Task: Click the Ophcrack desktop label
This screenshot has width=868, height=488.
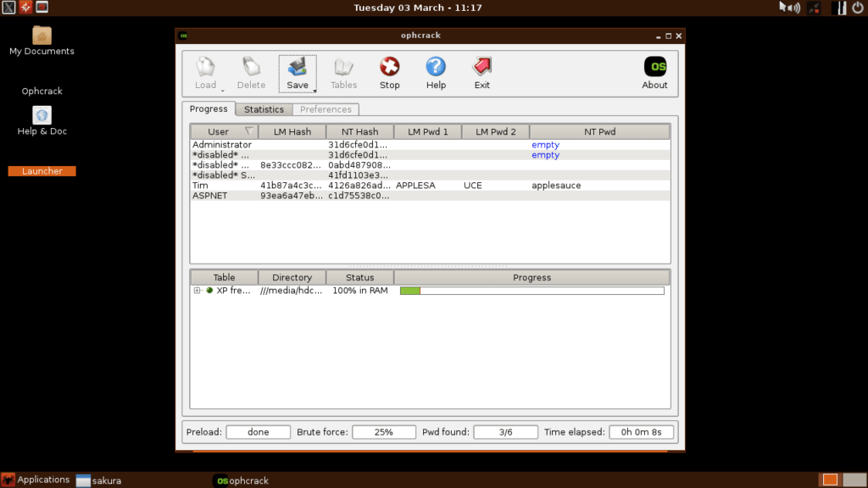Action: point(42,91)
